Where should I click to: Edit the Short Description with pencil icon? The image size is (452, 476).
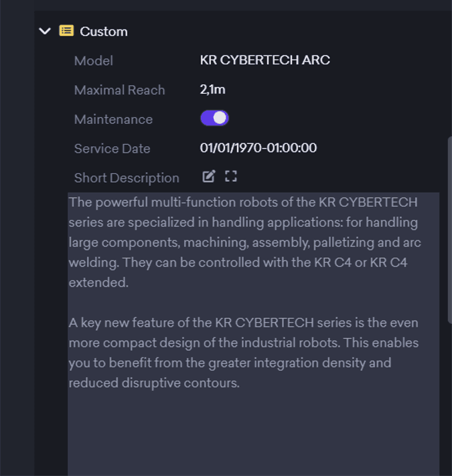pyautogui.click(x=209, y=176)
